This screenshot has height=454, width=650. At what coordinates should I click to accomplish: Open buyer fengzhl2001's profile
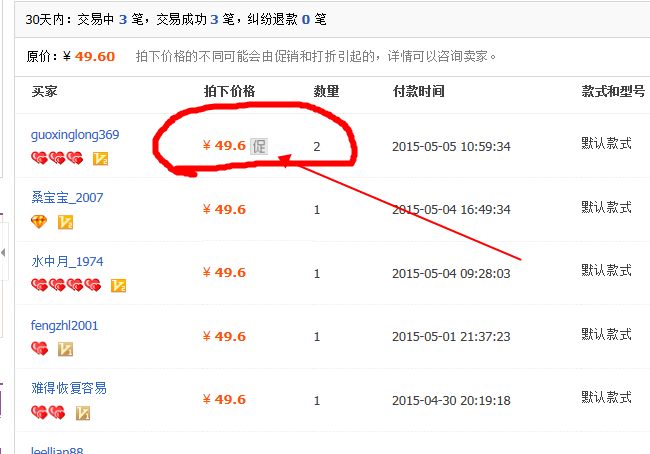(x=65, y=326)
